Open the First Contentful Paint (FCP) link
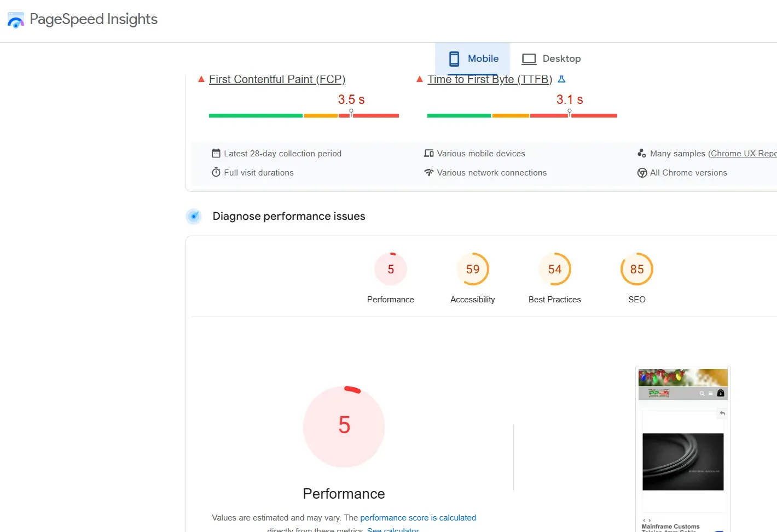Screen dimensions: 777x532 click(277, 79)
